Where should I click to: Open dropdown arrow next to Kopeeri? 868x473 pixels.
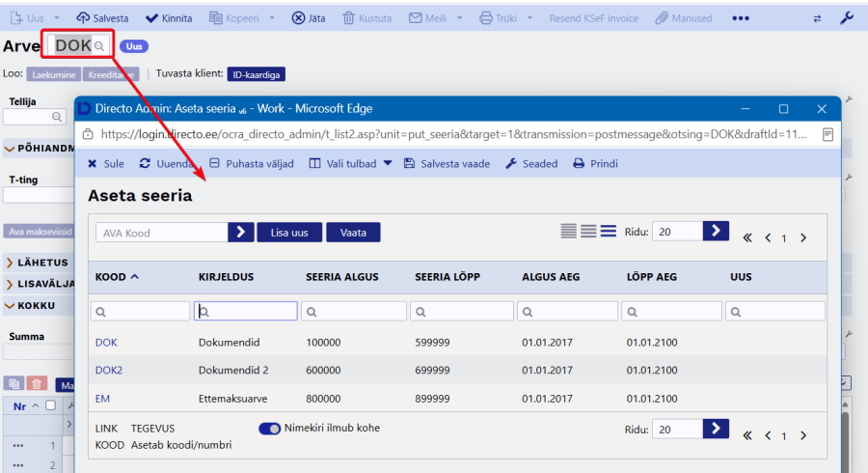[x=272, y=18]
